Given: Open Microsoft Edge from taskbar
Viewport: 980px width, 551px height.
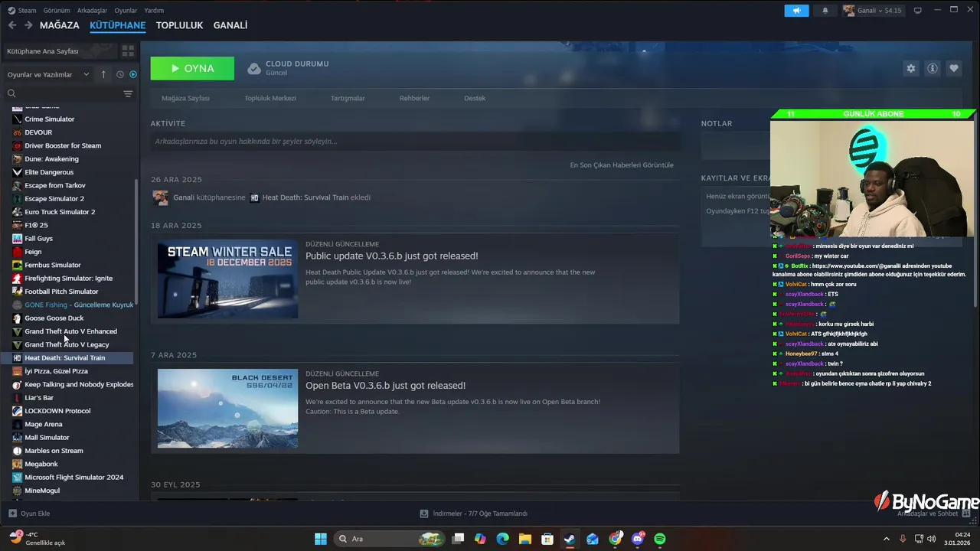Looking at the screenshot, I should pyautogui.click(x=502, y=539).
